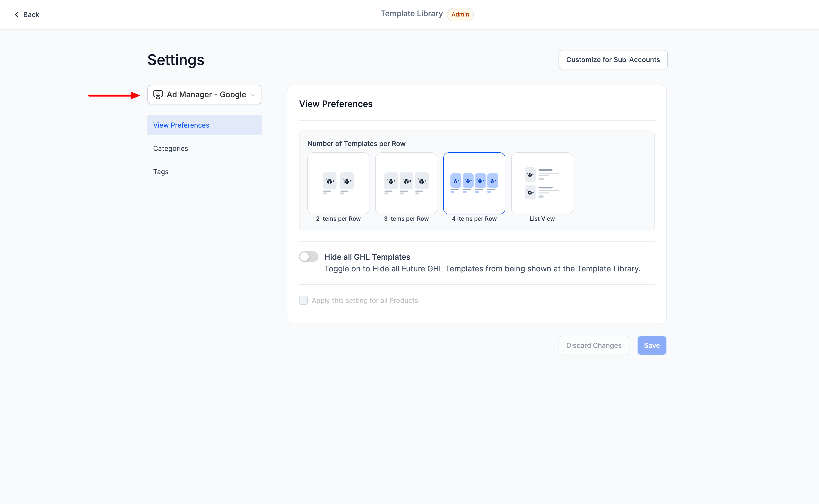The width and height of the screenshot is (819, 504).
Task: Click Discard Changes button
Action: [593, 345]
